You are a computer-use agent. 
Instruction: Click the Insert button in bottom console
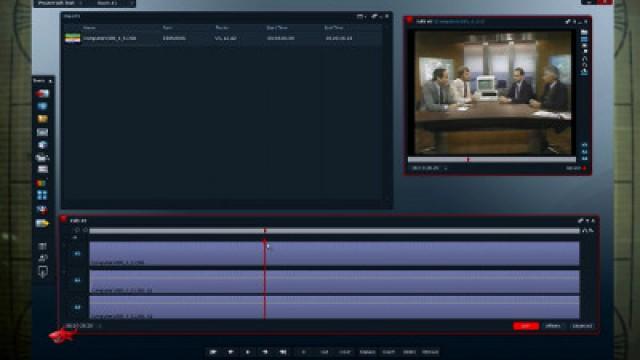pos(389,352)
